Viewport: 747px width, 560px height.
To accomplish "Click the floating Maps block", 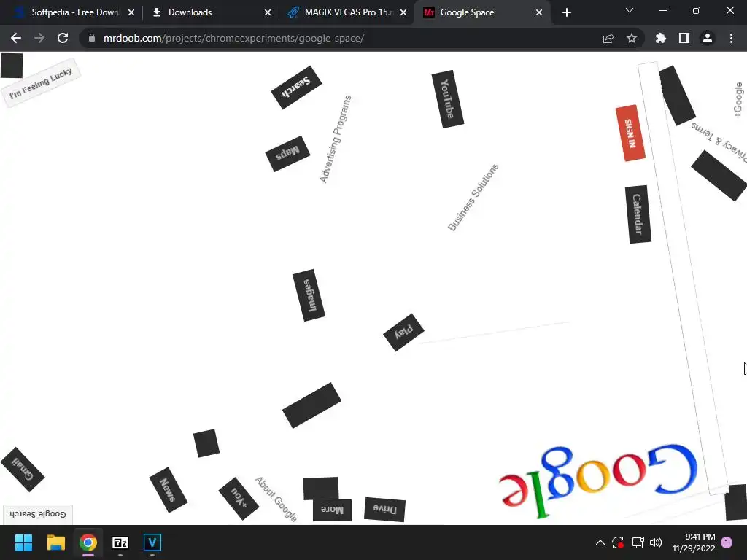I will (287, 153).
